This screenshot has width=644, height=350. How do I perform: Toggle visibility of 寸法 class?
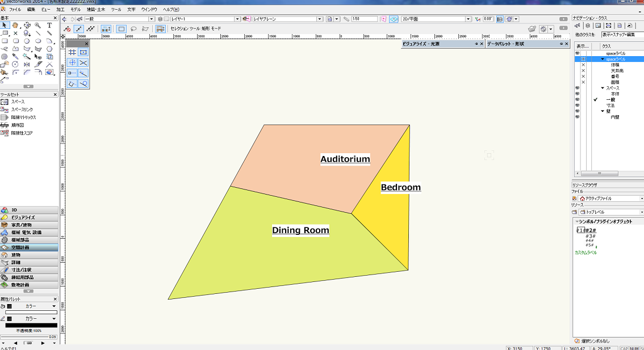[577, 106]
